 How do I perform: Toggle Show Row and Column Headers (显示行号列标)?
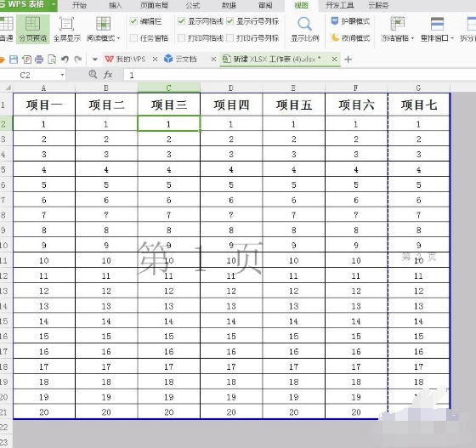pyautogui.click(x=229, y=21)
